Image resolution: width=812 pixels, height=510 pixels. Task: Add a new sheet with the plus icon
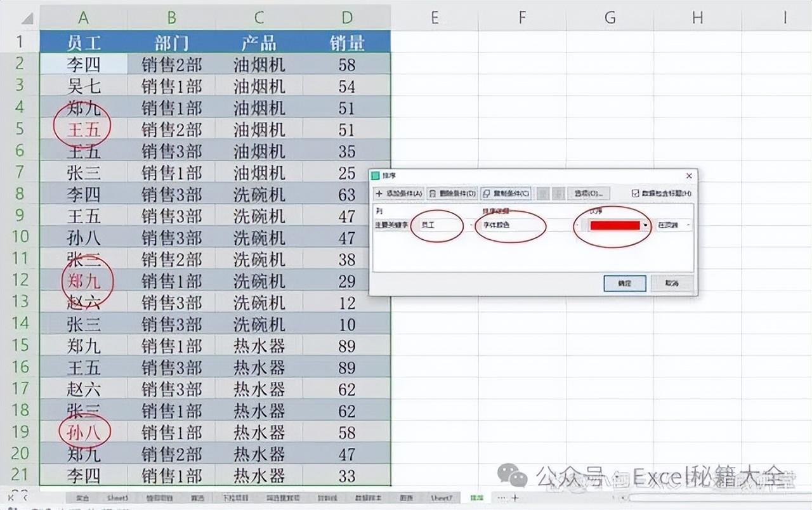[x=515, y=498]
